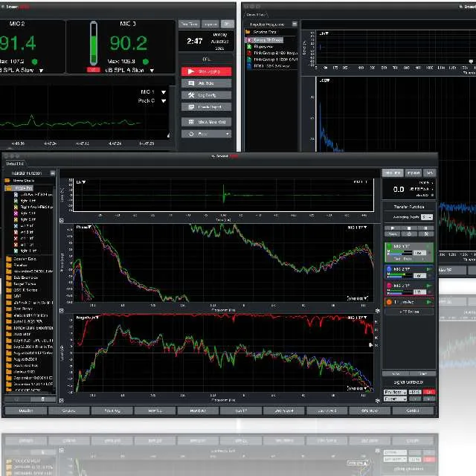Click the SPL Meter button in bottom bar
Viewport: 476px width, 476px height.
(370, 410)
